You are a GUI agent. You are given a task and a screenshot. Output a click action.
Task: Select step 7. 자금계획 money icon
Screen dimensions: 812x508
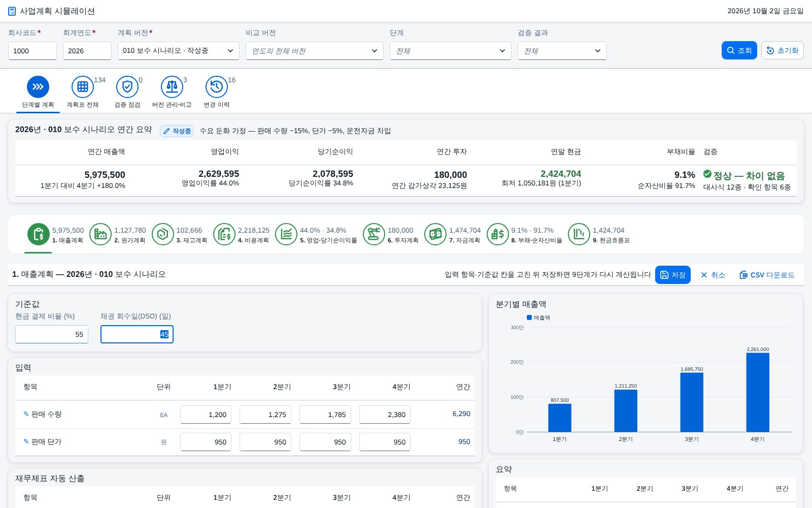point(435,234)
